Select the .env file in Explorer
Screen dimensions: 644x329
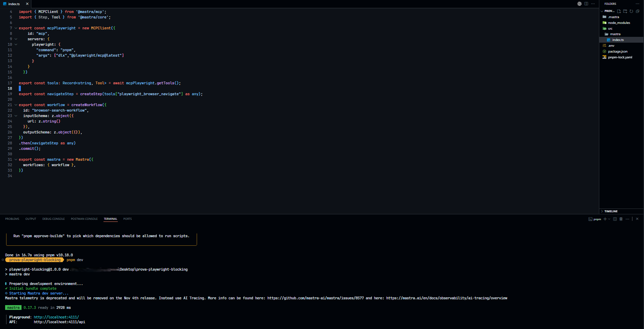click(611, 45)
